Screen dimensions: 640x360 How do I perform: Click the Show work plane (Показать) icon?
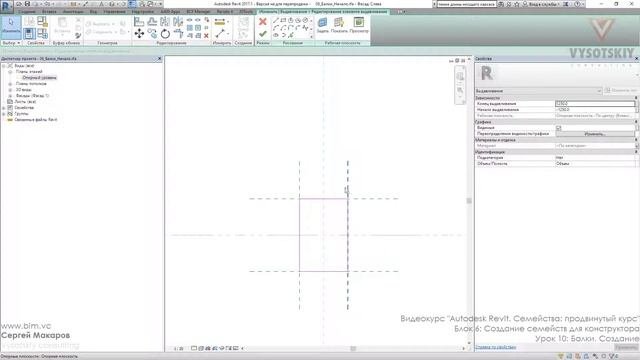point(339,24)
